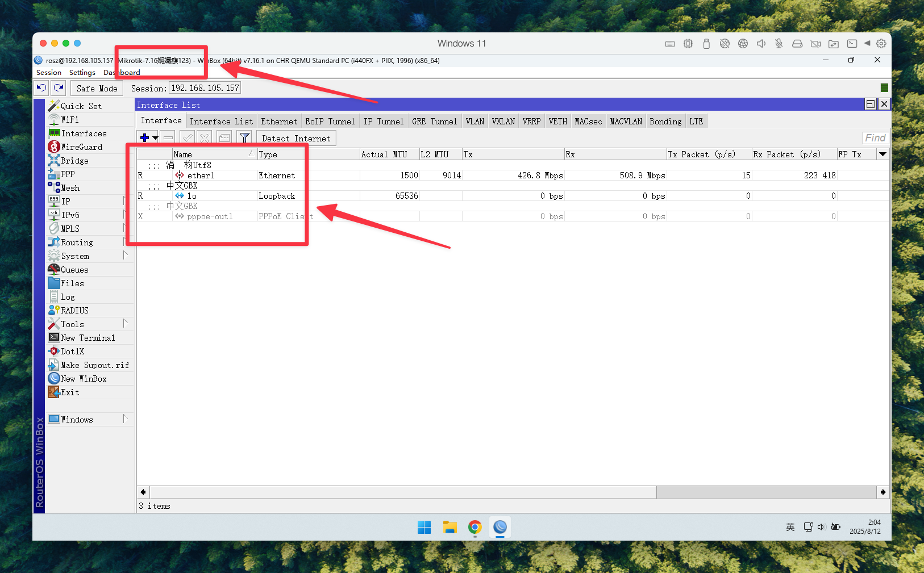Click the WinBox undo arrow icon
This screenshot has width=924, height=573.
[41, 88]
